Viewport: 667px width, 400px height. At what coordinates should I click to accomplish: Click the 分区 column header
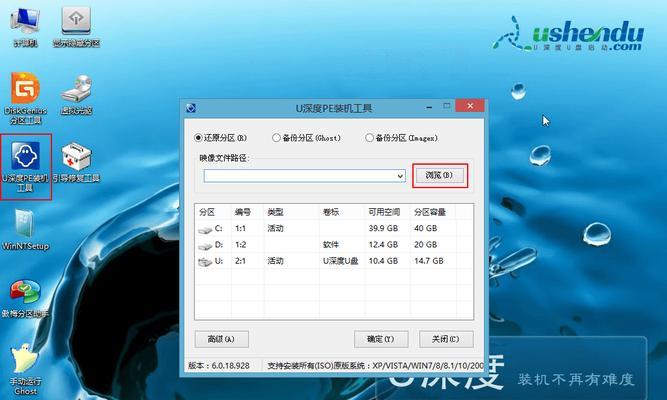point(207,212)
